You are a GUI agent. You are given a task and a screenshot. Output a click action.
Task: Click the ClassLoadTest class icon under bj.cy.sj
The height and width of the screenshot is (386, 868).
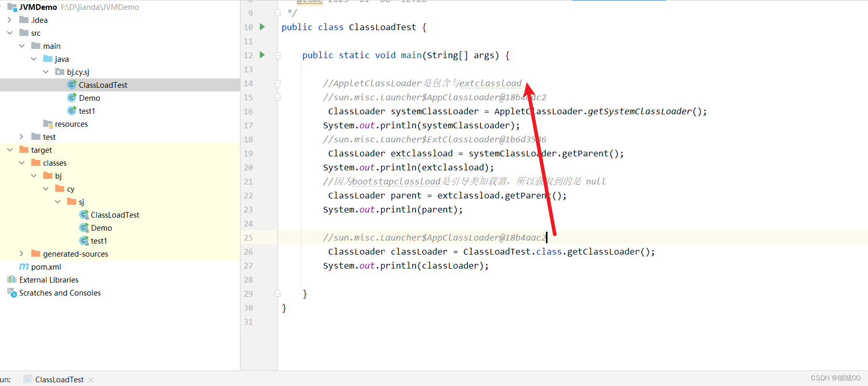[x=72, y=85]
